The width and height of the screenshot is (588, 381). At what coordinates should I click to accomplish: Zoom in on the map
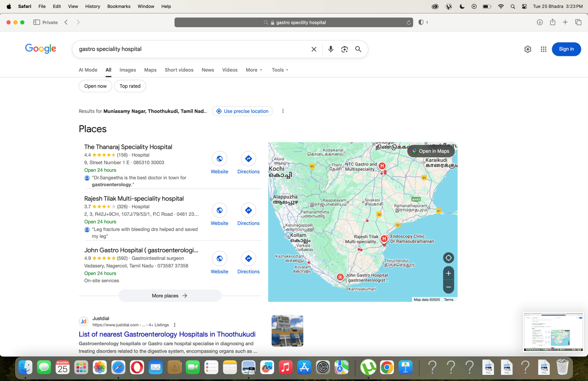448,273
